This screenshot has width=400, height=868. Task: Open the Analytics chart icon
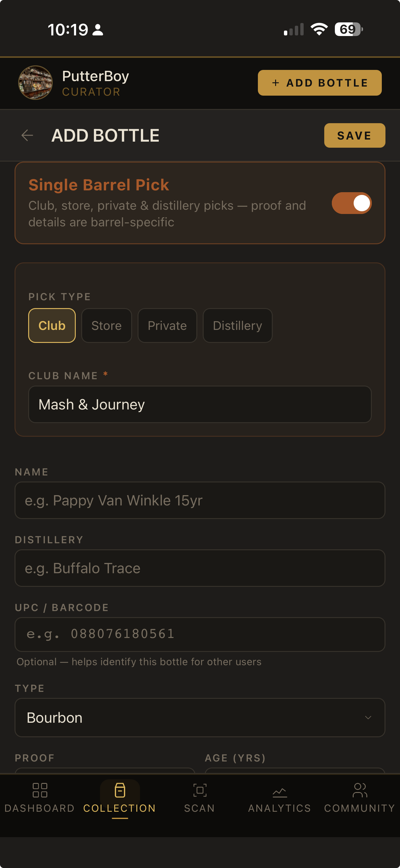point(280,792)
